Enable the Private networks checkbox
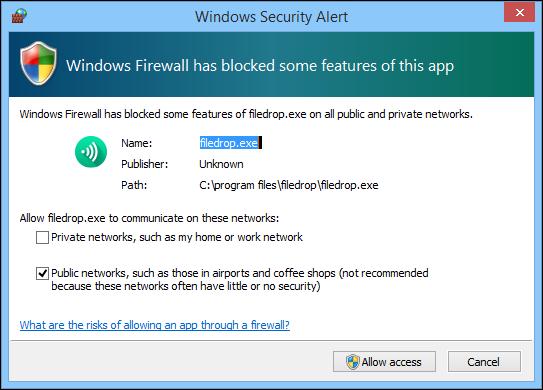543x390 pixels. (42, 238)
